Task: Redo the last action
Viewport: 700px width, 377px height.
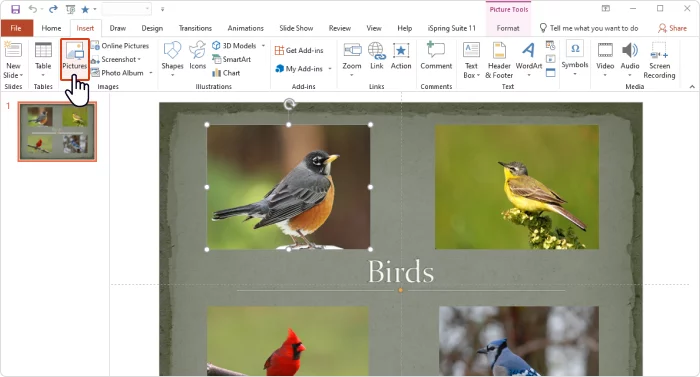Action: (x=53, y=9)
